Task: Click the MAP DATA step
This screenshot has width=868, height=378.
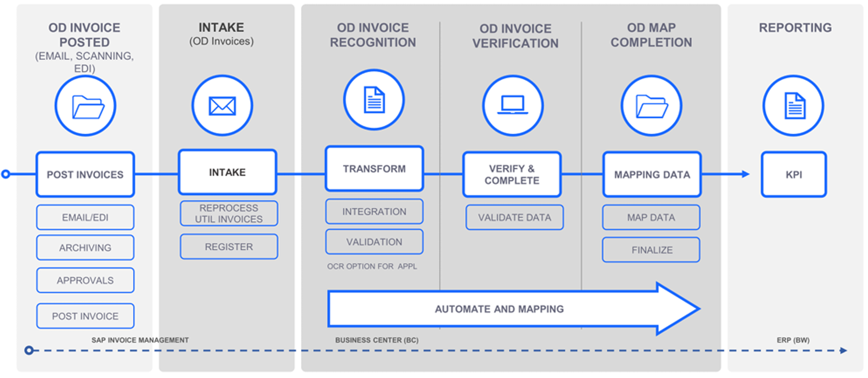Action: click(x=651, y=218)
